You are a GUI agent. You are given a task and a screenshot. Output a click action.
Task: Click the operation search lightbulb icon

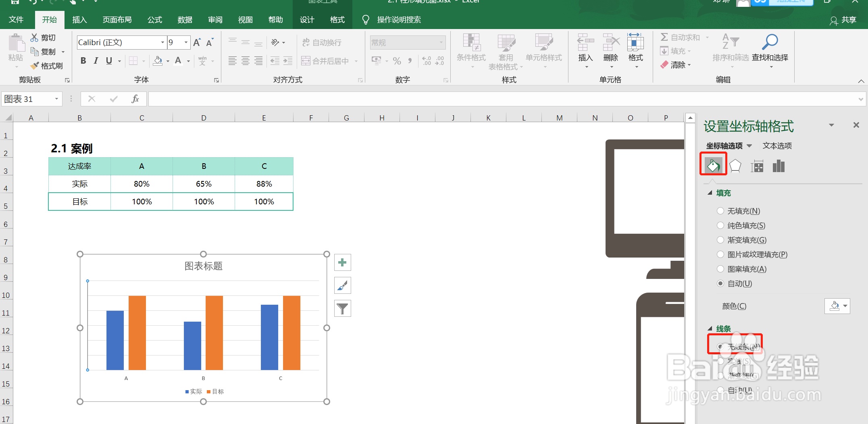click(x=366, y=20)
